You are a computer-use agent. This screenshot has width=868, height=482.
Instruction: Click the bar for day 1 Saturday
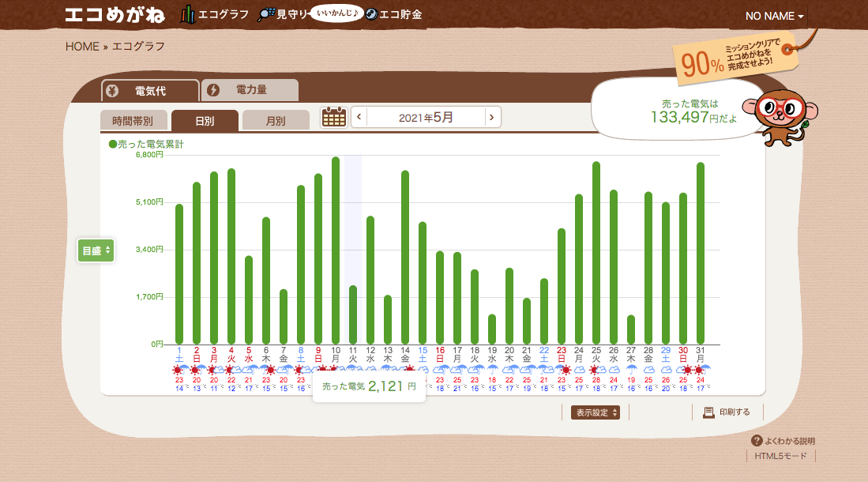pos(178,274)
